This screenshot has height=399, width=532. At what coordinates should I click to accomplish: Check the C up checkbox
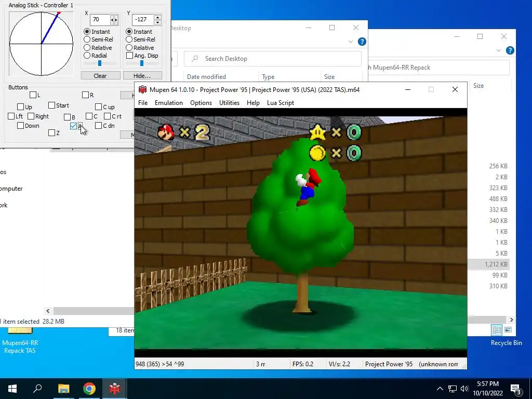pos(98,107)
